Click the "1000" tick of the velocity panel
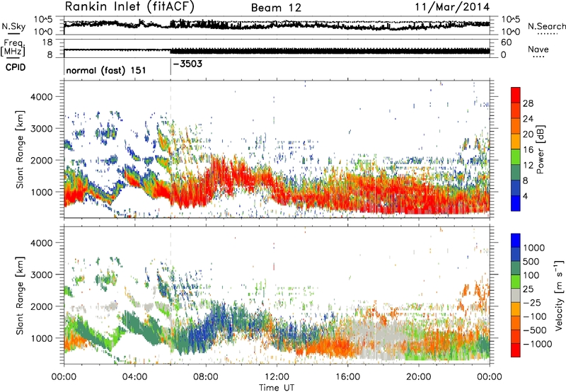The height and width of the screenshot is (392, 566). point(41,338)
